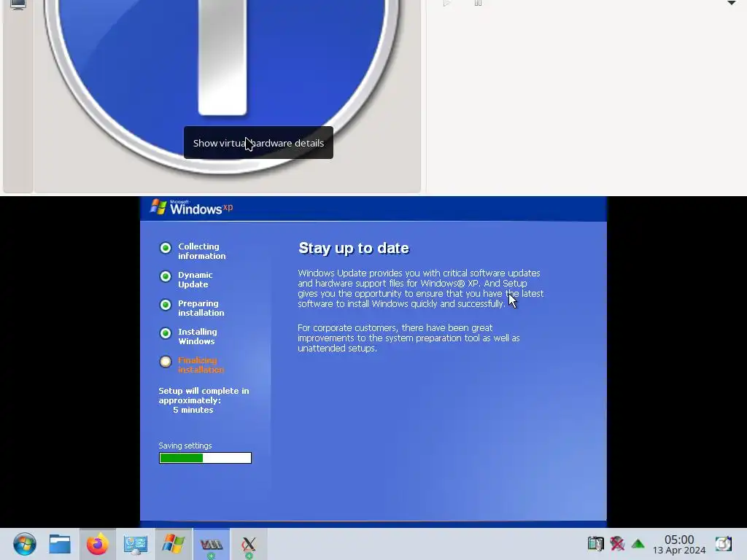
Task: Expand hidden system tray icons with the green arrow
Action: coord(638,543)
